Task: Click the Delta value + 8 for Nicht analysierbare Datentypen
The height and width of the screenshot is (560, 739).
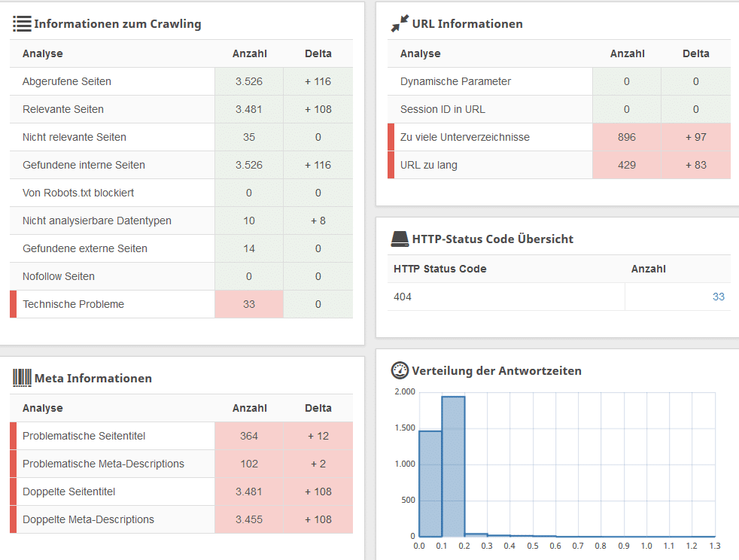Action: tap(318, 221)
